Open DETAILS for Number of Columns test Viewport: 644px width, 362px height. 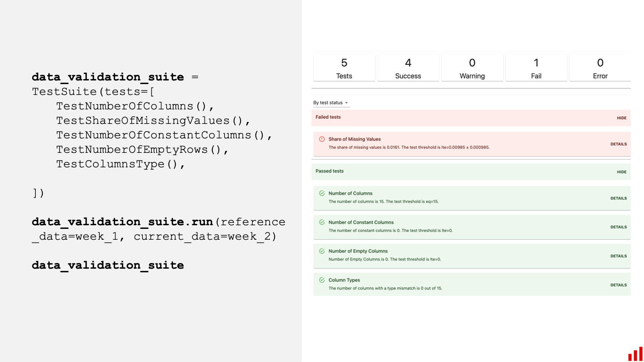coord(619,198)
